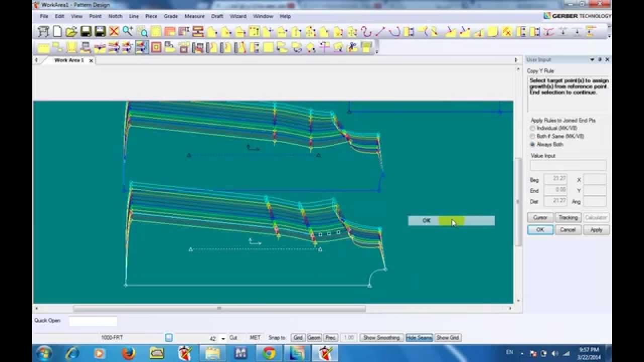Expand the User Input panel options arrow

pyautogui.click(x=592, y=59)
